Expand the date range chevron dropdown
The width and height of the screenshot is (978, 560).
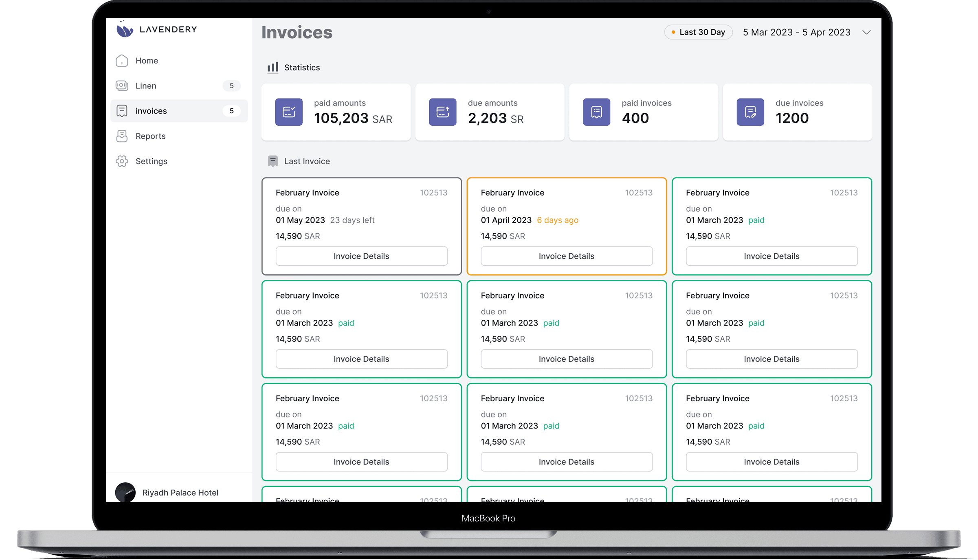coord(866,32)
